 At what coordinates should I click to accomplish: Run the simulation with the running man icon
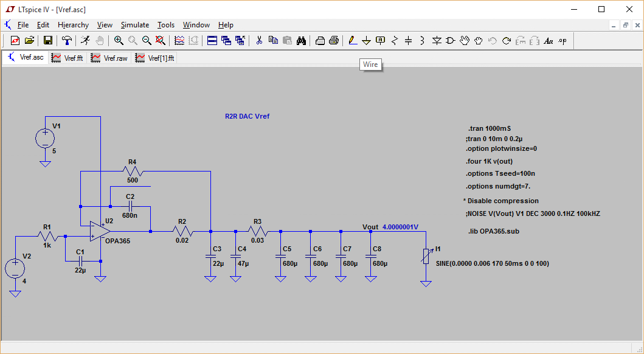85,41
